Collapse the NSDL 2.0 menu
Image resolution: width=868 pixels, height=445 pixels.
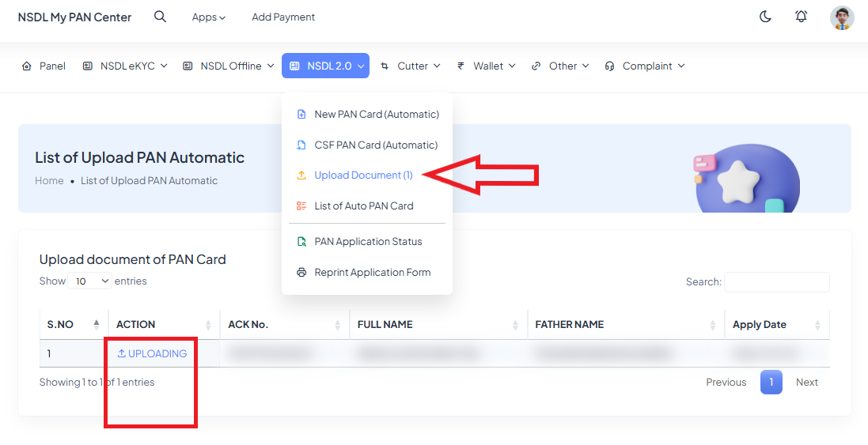tap(325, 66)
